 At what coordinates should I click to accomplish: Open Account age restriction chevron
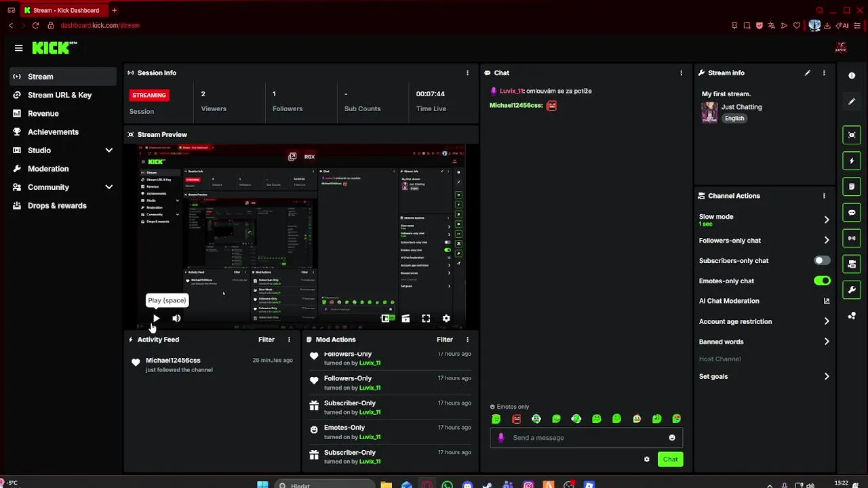pos(827,321)
